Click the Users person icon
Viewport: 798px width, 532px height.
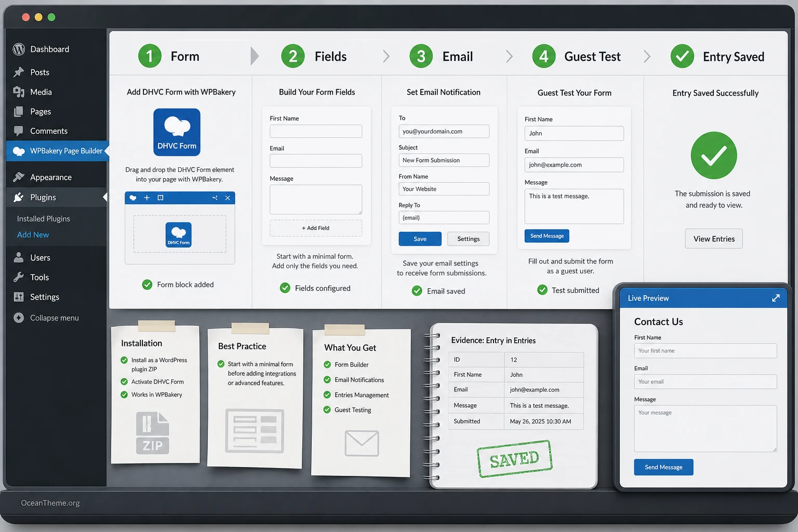pos(19,258)
